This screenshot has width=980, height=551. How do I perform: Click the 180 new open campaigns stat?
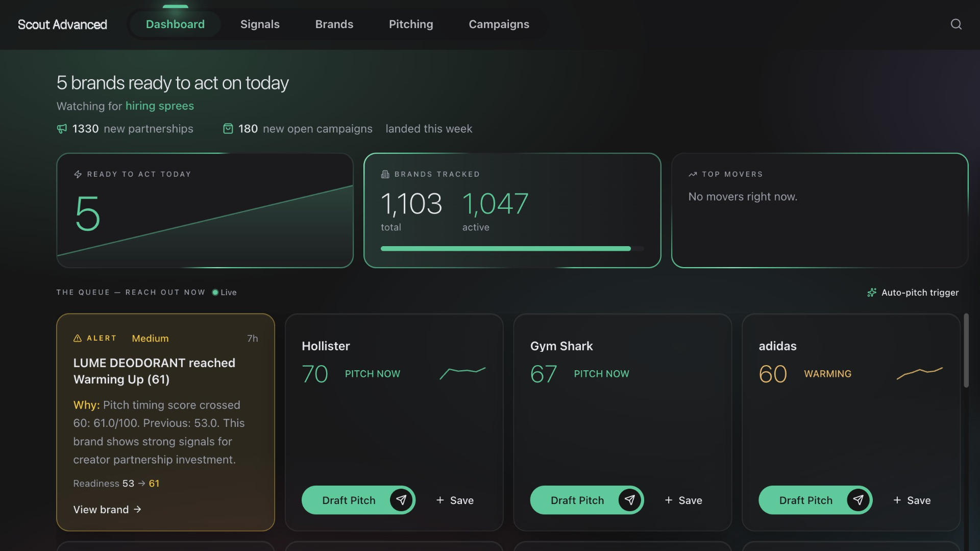pyautogui.click(x=298, y=129)
